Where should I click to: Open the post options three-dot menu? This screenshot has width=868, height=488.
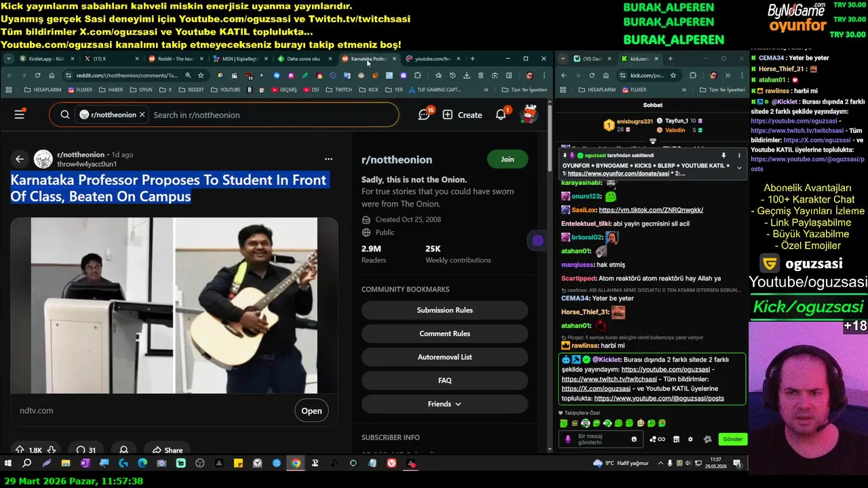click(x=329, y=159)
